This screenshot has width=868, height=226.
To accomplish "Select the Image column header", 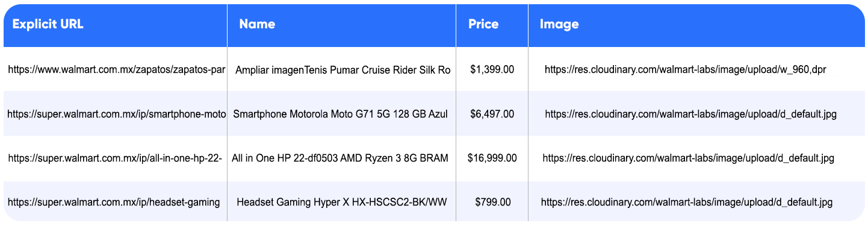I will [559, 25].
